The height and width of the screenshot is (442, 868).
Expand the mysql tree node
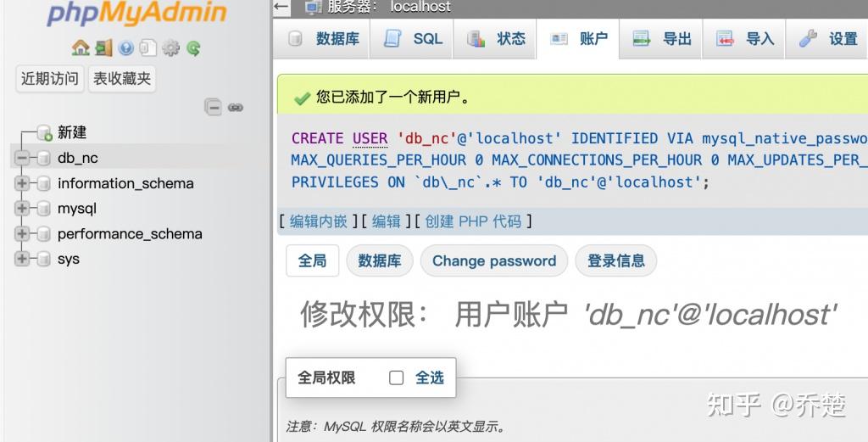point(21,209)
